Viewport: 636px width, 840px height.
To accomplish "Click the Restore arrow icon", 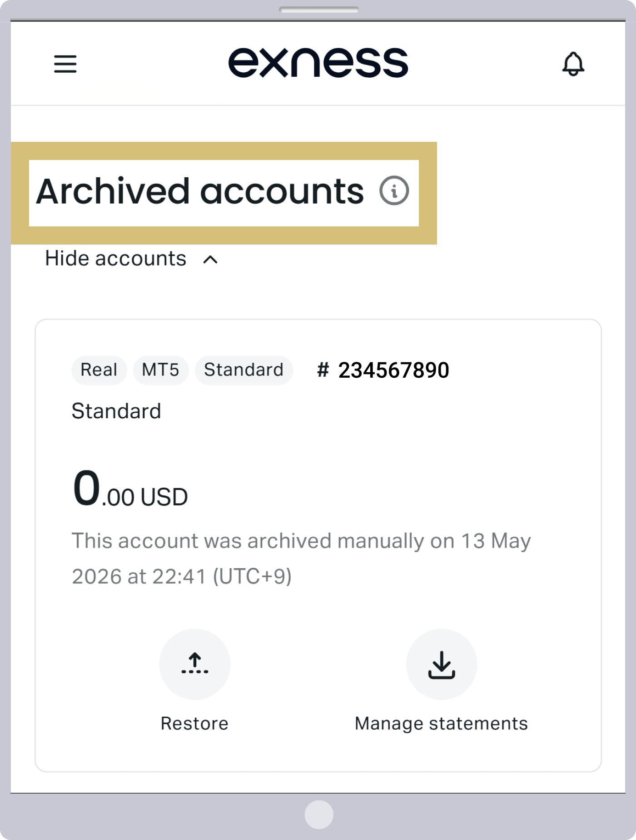I will tap(195, 664).
